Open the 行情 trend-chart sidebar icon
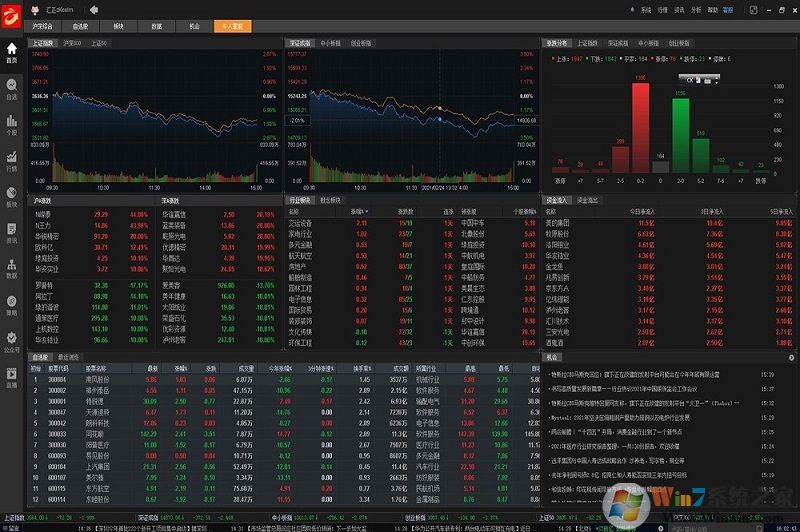This screenshot has height=532, width=800. 11,161
